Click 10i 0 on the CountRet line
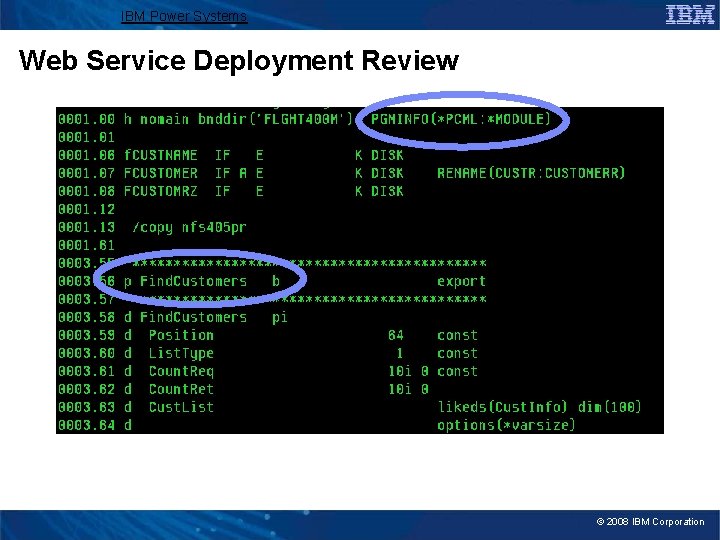Viewport: 720px width, 540px height. 408,389
